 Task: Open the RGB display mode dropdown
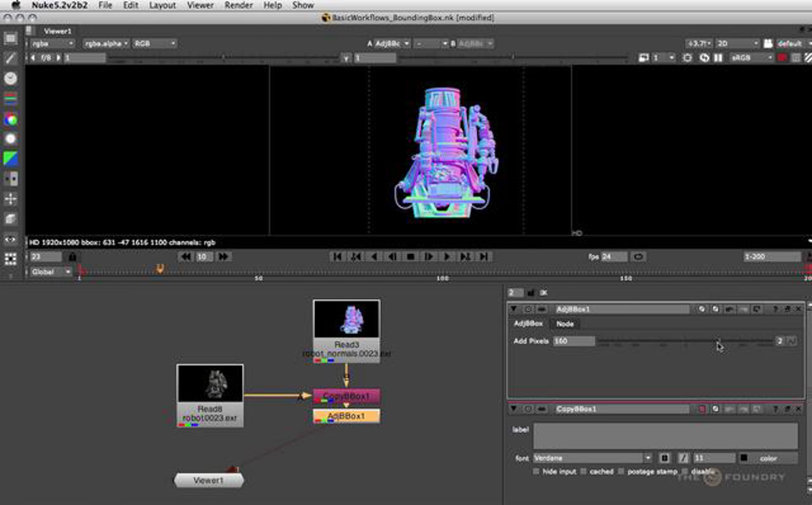[155, 44]
